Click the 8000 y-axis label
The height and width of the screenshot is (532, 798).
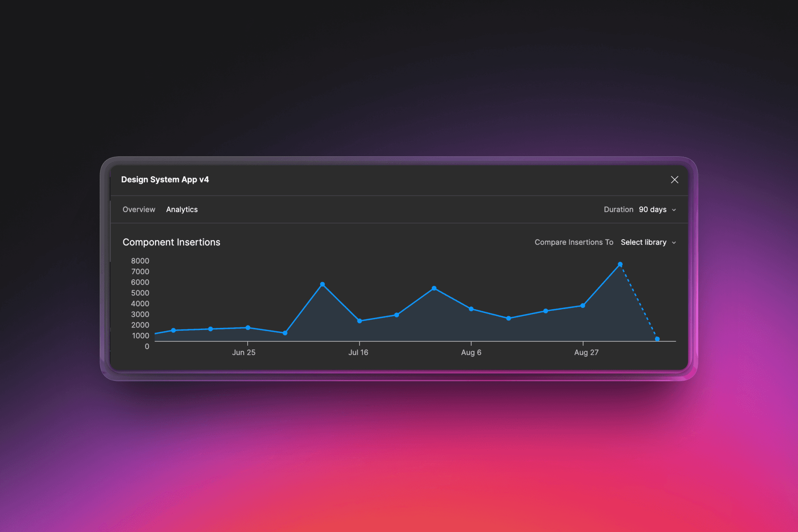pos(140,261)
